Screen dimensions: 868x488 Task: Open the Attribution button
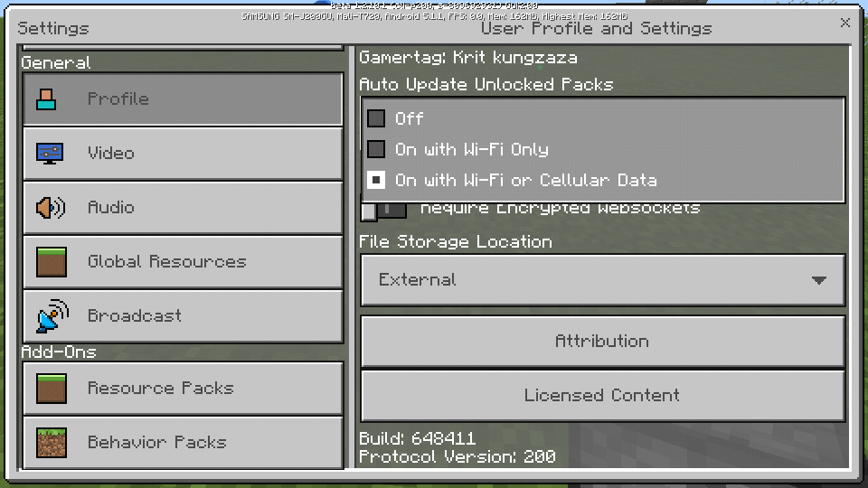pos(603,342)
